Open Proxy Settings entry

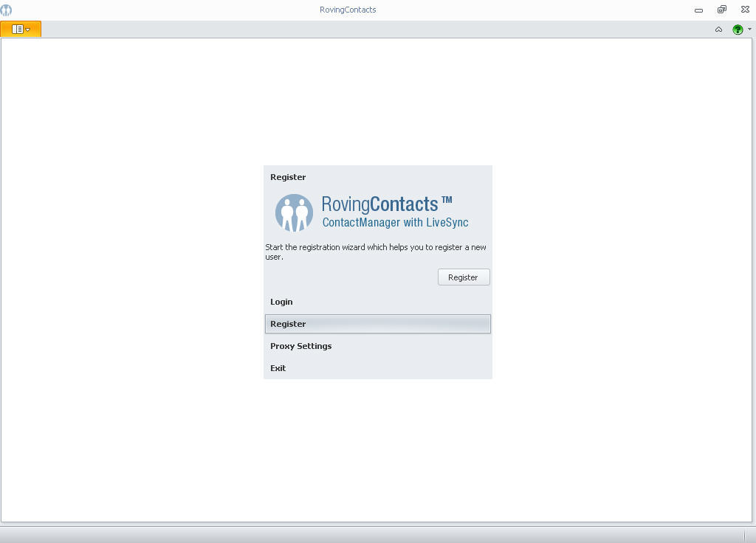pos(377,346)
